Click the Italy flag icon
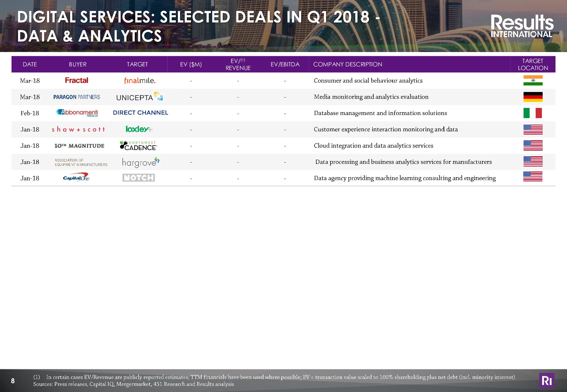The height and width of the screenshot is (392, 567). 533,113
